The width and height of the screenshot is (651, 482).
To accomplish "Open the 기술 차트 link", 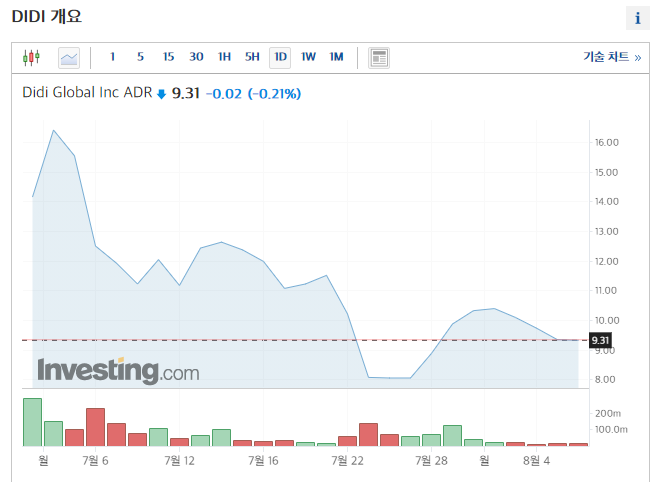I will click(x=612, y=57).
